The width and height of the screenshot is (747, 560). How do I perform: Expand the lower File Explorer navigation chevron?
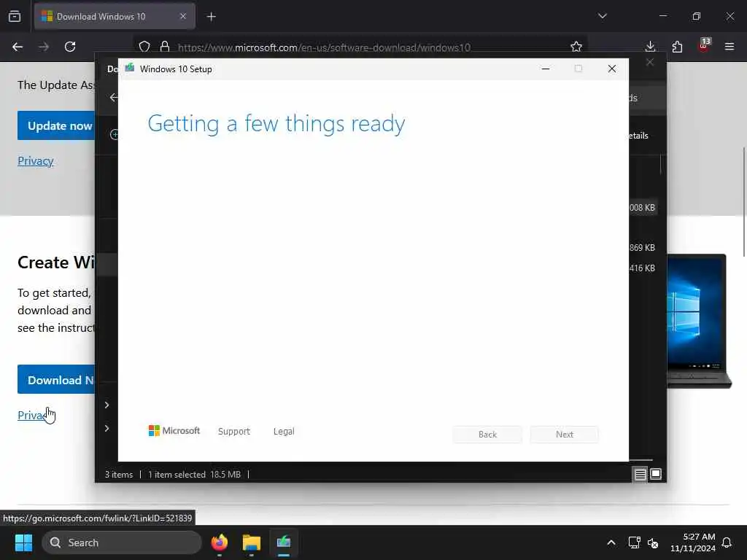pos(107,428)
